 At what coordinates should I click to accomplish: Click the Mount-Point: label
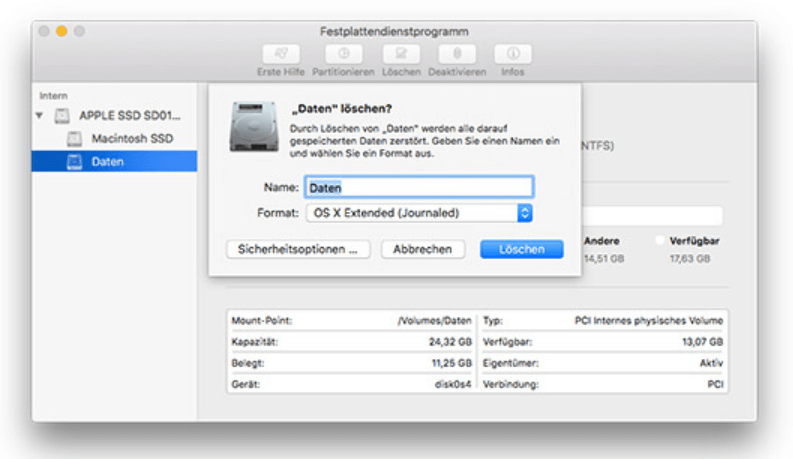[x=261, y=320]
